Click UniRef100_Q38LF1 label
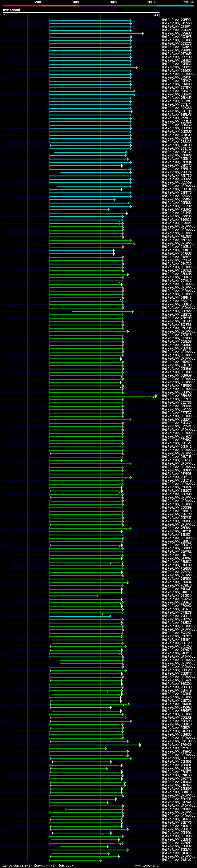 tap(177, 758)
